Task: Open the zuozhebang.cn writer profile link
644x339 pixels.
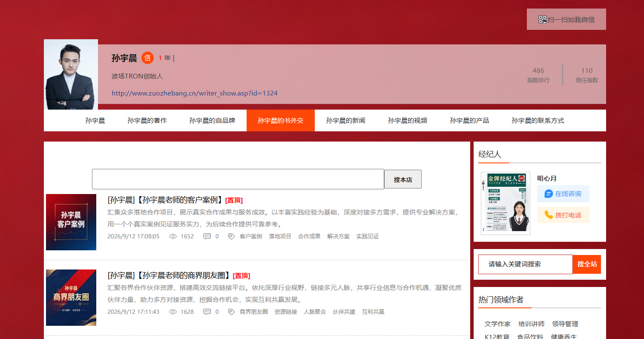Action: [195, 93]
